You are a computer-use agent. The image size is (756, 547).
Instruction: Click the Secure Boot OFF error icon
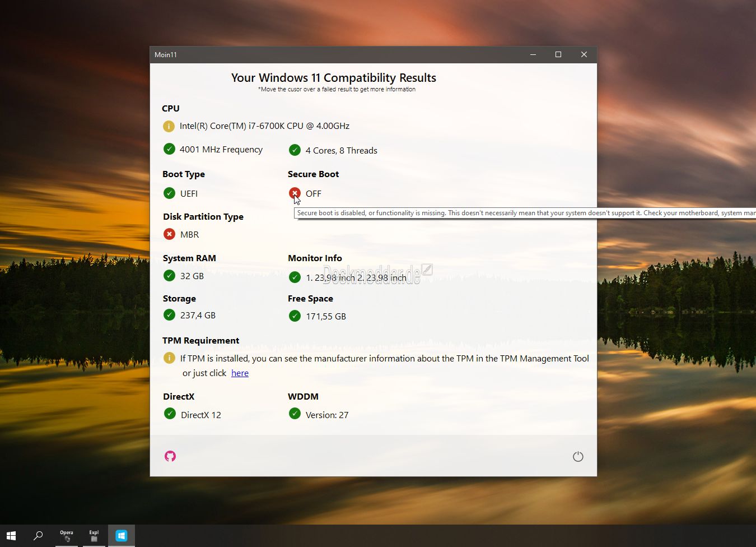(295, 193)
